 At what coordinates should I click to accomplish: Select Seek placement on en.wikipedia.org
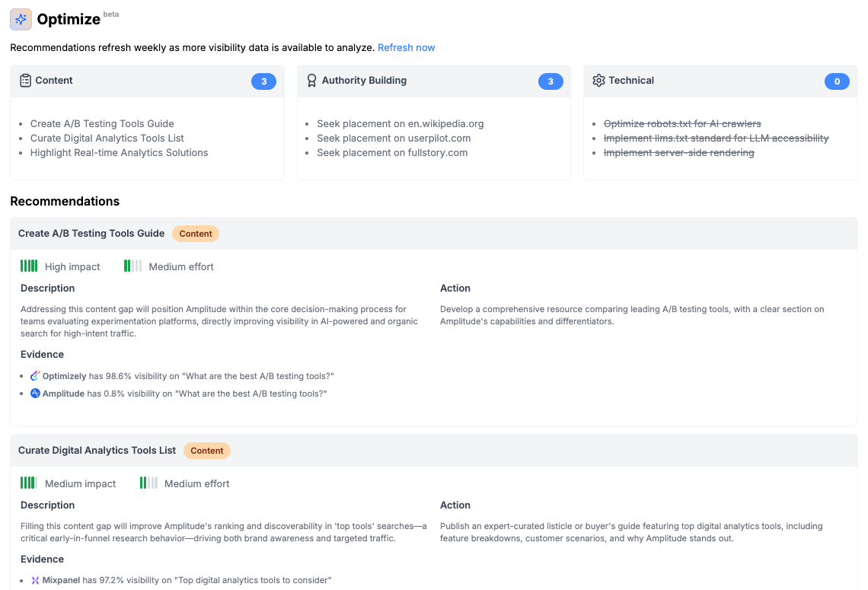tap(400, 124)
